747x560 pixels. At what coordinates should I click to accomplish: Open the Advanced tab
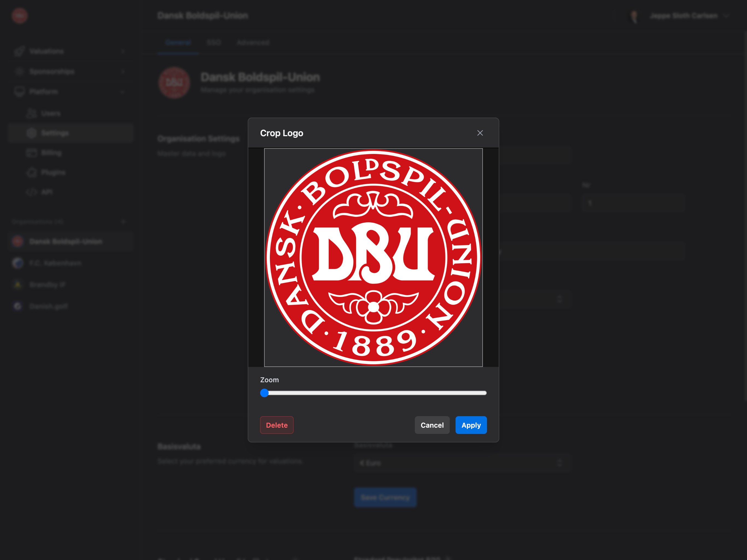click(x=253, y=42)
